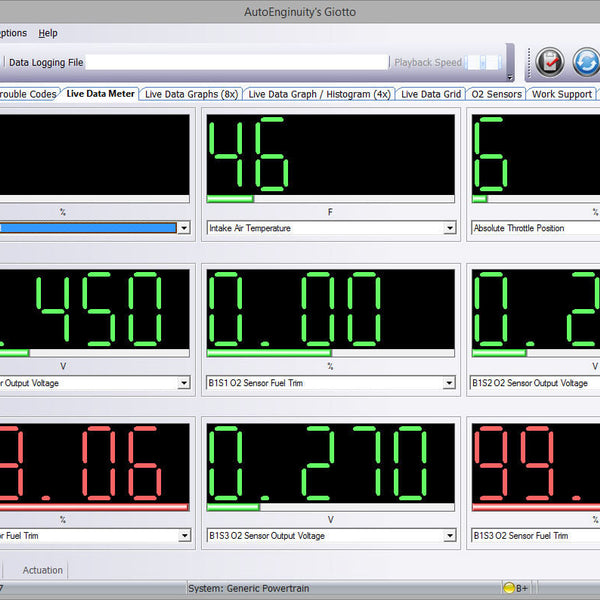Open the B1S3 O2 Sensor Output Voltage dropdown
600x600 pixels.
[450, 536]
